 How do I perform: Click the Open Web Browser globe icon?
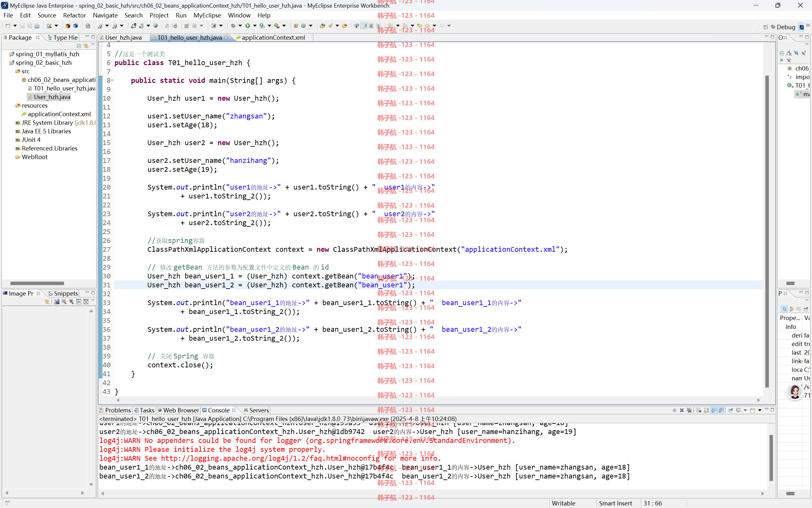pos(155,26)
